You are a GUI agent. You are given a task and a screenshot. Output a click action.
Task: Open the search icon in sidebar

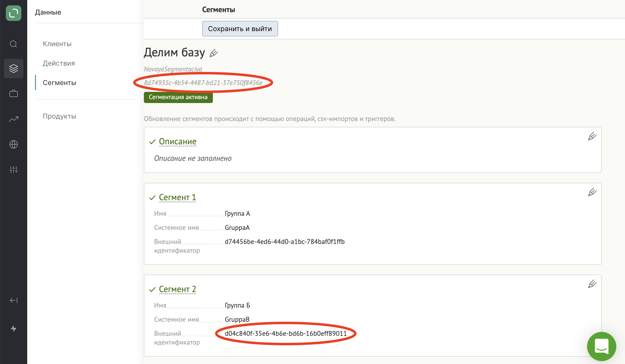click(13, 44)
